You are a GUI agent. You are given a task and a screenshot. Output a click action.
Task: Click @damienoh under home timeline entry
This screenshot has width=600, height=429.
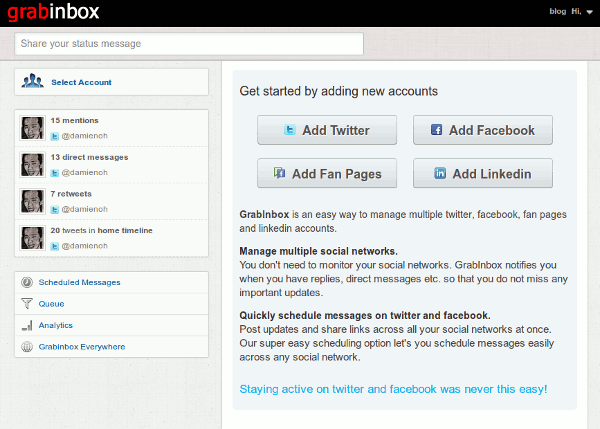click(85, 246)
